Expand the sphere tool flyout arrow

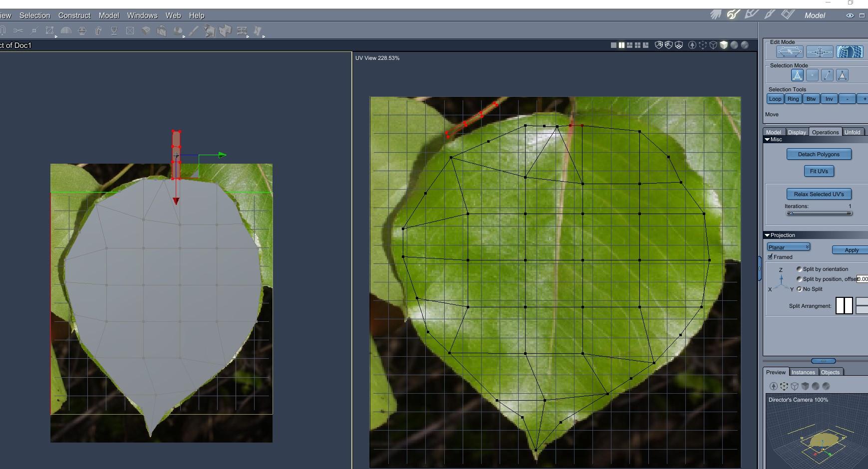click(184, 36)
